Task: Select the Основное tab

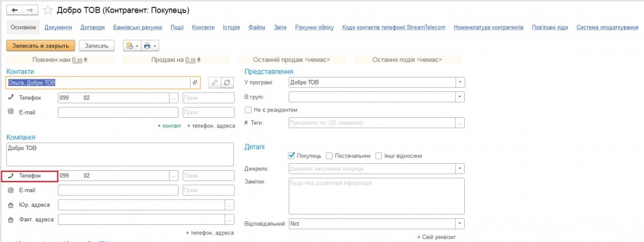Action: click(x=23, y=28)
